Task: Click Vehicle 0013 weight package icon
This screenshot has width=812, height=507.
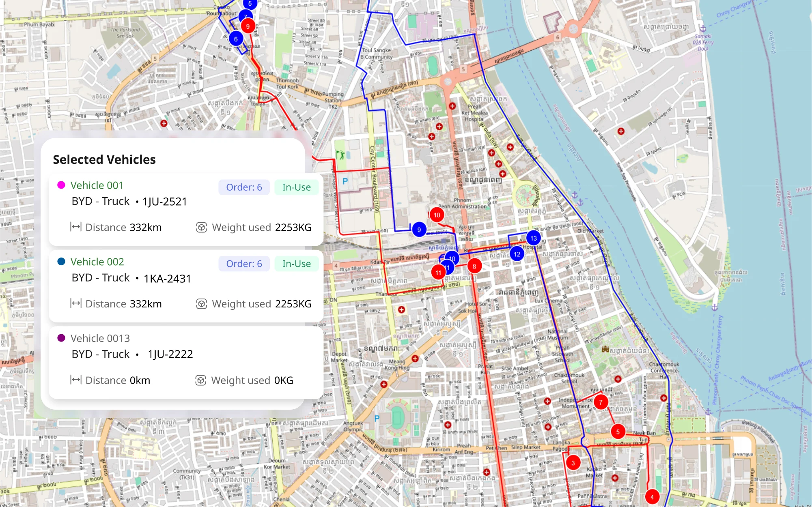Action: (201, 380)
